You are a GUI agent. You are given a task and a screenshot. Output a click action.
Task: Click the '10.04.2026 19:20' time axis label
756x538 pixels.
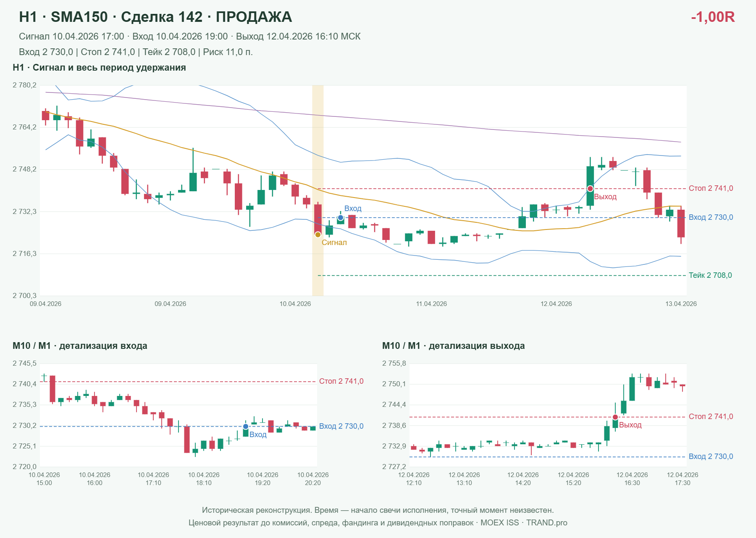pos(262,479)
